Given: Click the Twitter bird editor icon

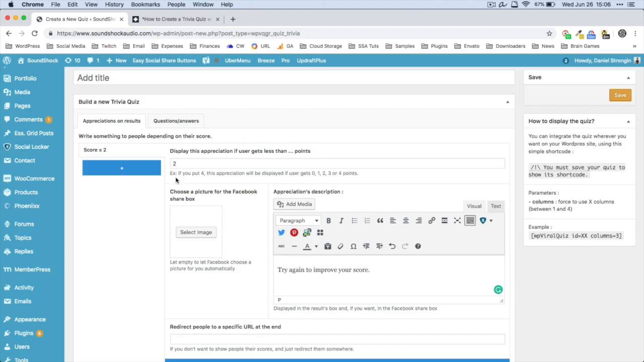Looking at the screenshot, I should (x=281, y=233).
